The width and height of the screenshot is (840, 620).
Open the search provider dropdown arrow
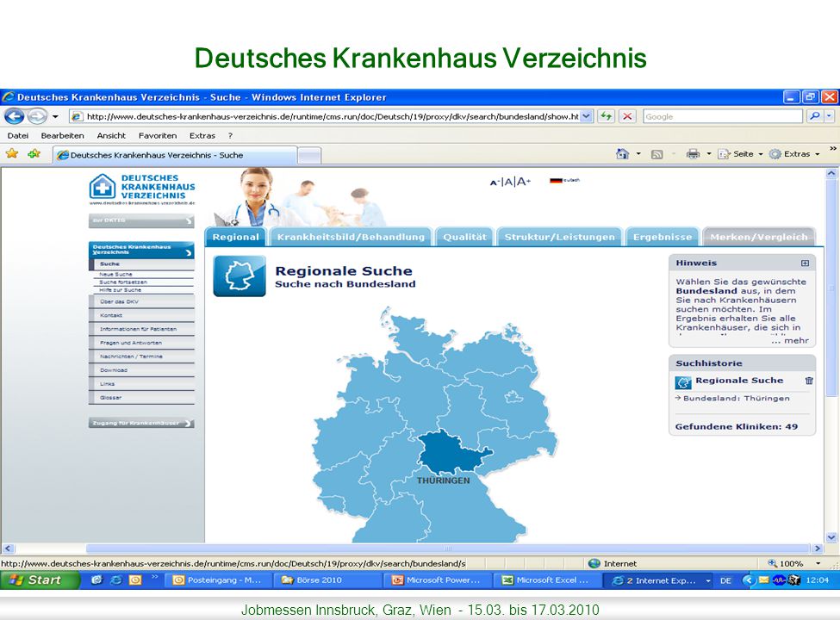tap(829, 115)
